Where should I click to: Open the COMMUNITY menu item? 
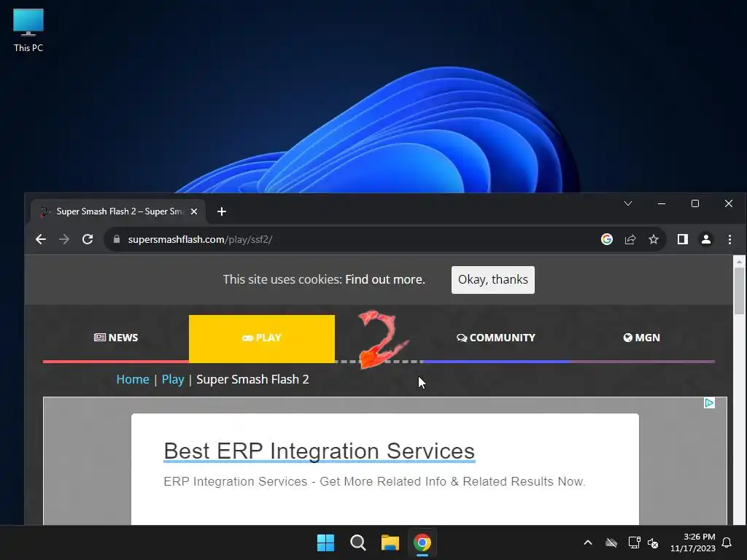click(495, 338)
